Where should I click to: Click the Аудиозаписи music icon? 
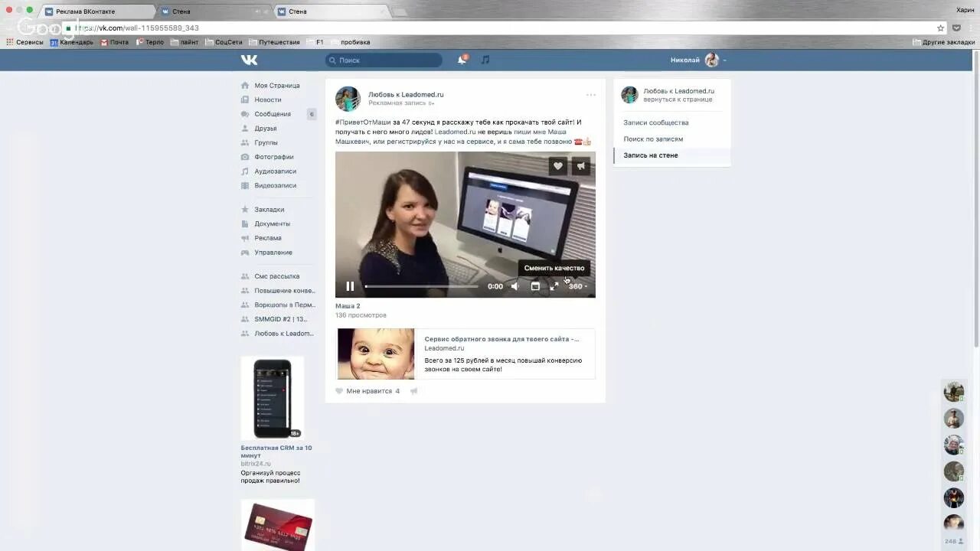[245, 171]
